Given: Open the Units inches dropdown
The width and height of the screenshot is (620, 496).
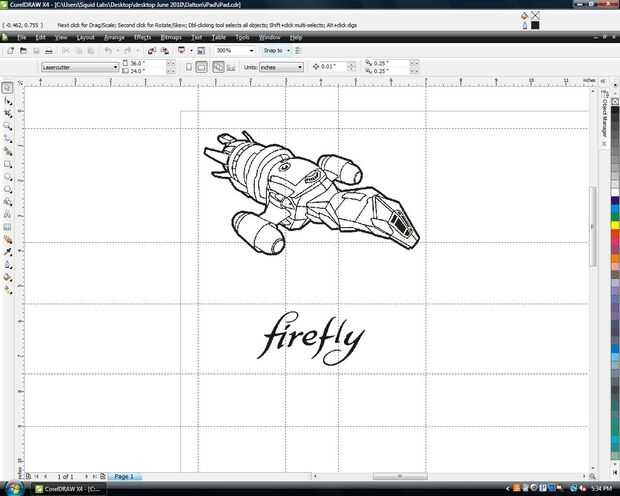Looking at the screenshot, I should [x=300, y=68].
